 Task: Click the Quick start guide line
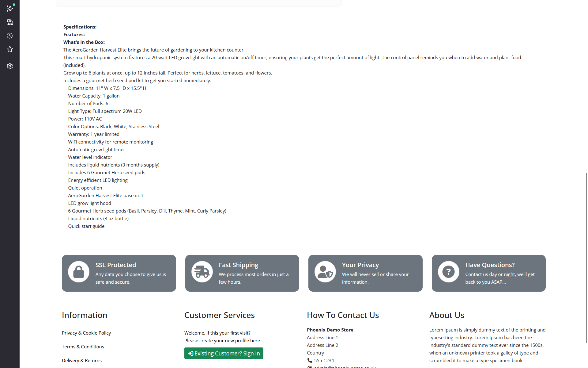coord(86,226)
